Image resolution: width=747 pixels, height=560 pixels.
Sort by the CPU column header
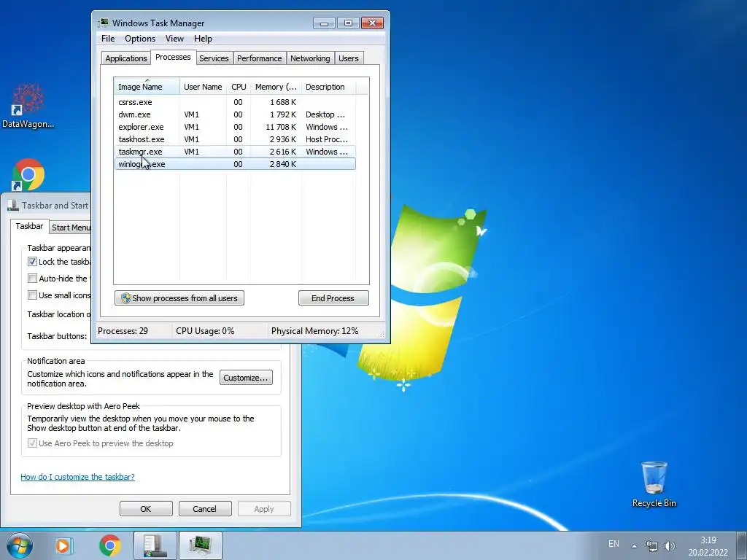(239, 87)
